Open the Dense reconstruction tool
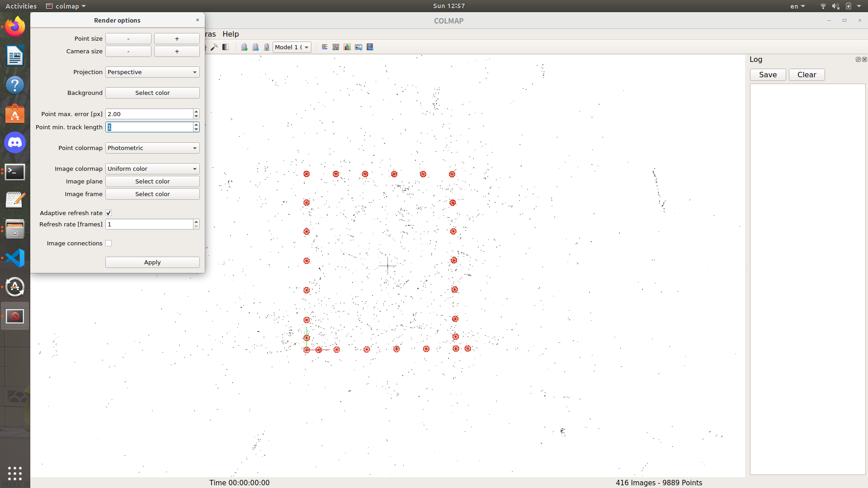This screenshot has width=868, height=488. click(225, 47)
